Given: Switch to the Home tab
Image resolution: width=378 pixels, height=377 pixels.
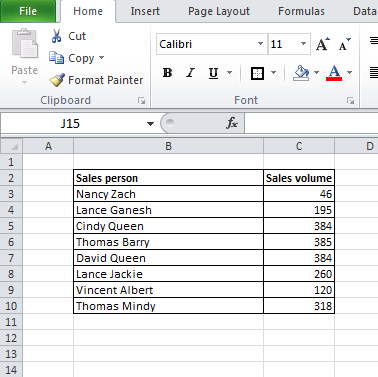Looking at the screenshot, I should (x=88, y=11).
